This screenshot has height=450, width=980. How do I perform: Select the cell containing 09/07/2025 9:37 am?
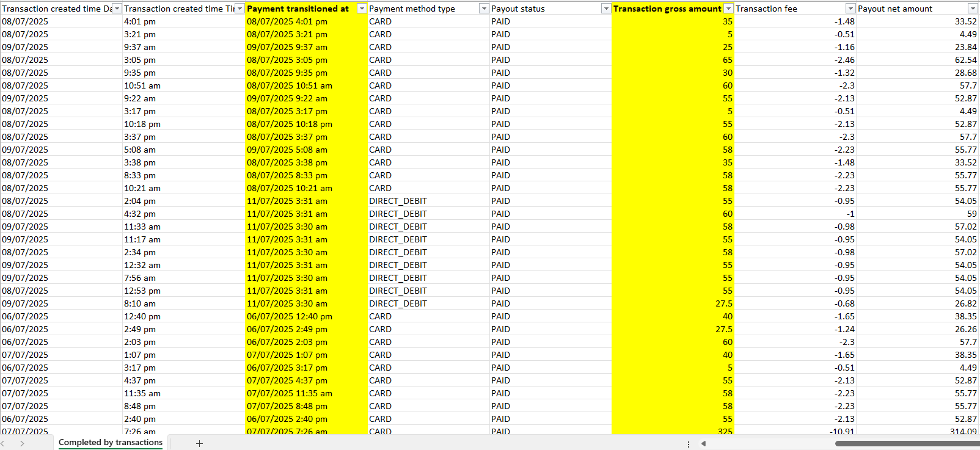[x=306, y=47]
